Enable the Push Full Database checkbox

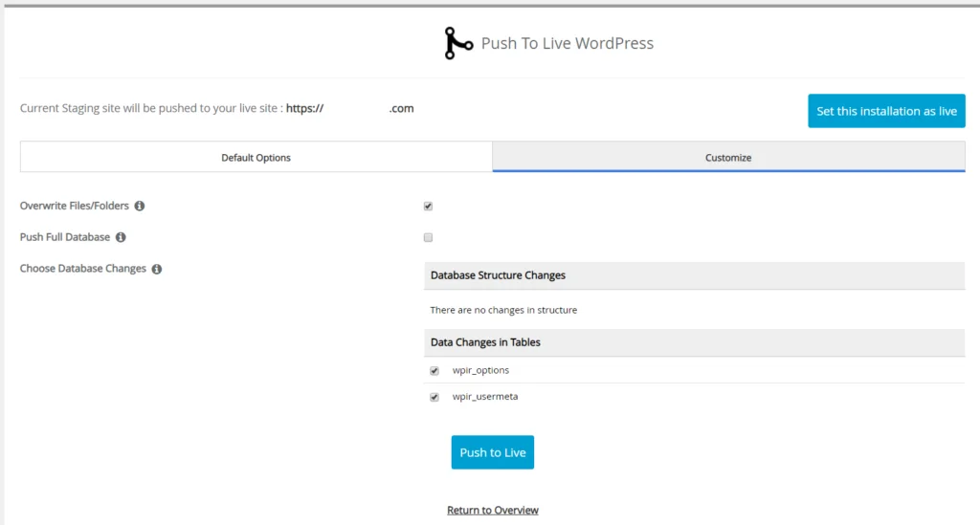pos(428,237)
